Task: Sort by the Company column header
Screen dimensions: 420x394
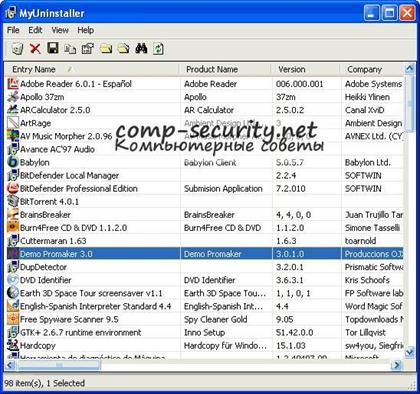Action: pyautogui.click(x=372, y=69)
